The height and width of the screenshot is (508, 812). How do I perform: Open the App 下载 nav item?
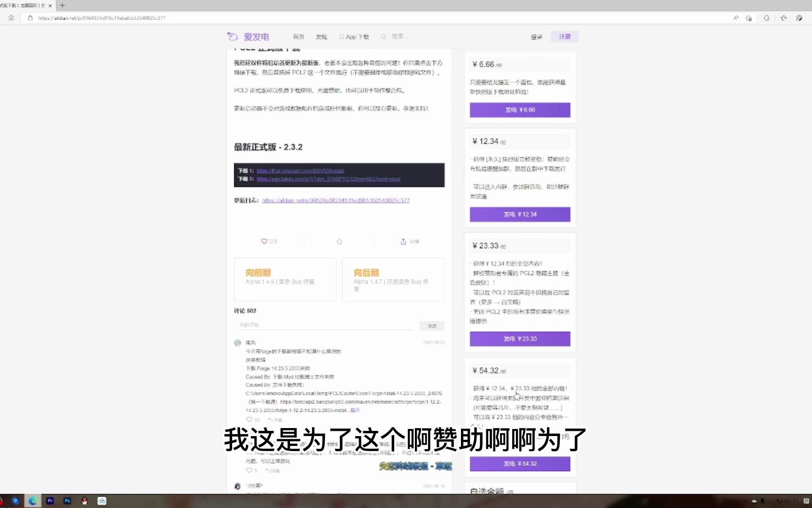pyautogui.click(x=354, y=37)
